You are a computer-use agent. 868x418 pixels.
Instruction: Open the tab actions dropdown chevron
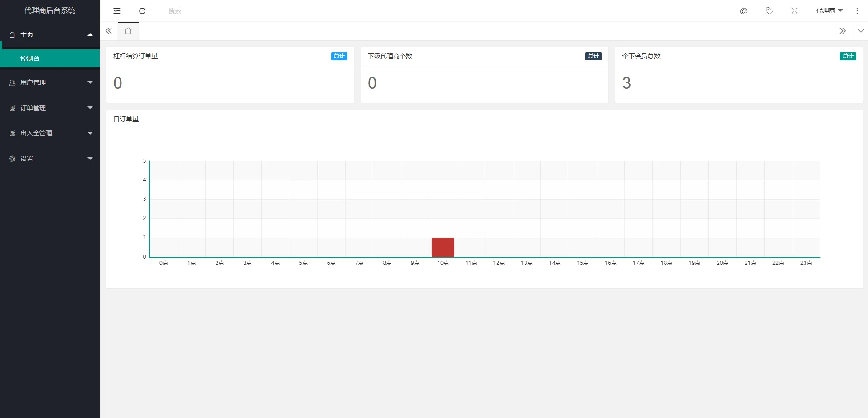tap(861, 31)
